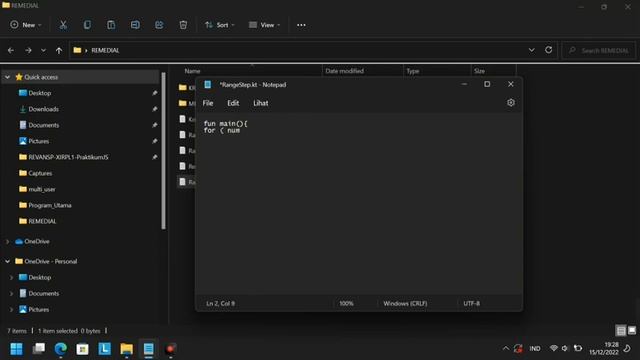
Task: Expand address bar history dropdown
Action: point(531,50)
